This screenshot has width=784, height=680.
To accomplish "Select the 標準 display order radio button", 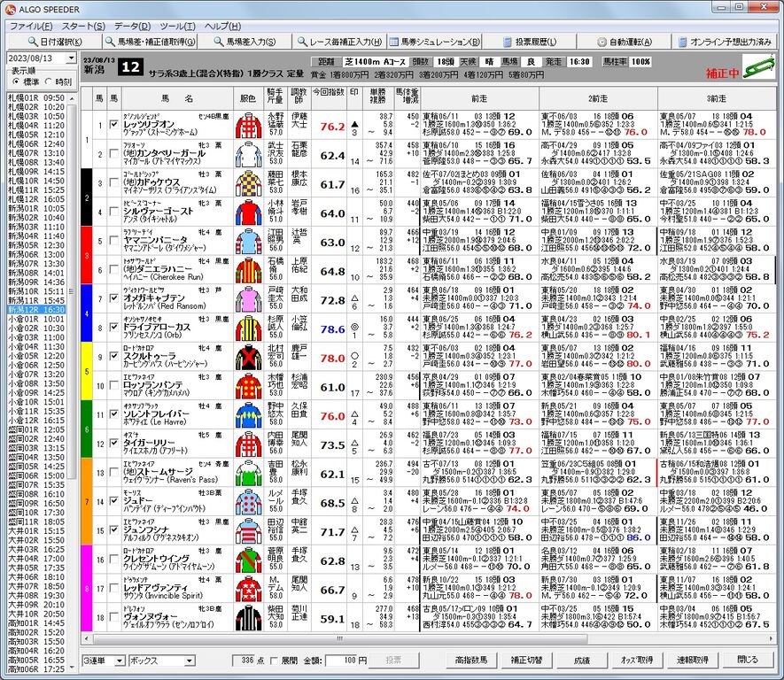I will (17, 81).
